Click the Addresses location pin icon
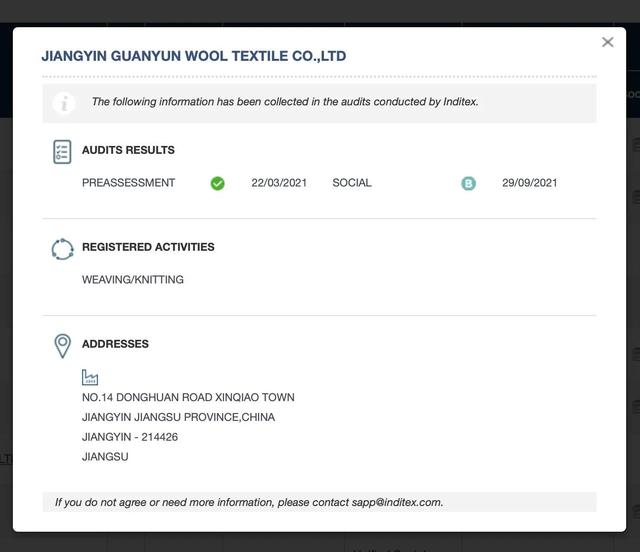Image resolution: width=640 pixels, height=552 pixels. pos(62,346)
